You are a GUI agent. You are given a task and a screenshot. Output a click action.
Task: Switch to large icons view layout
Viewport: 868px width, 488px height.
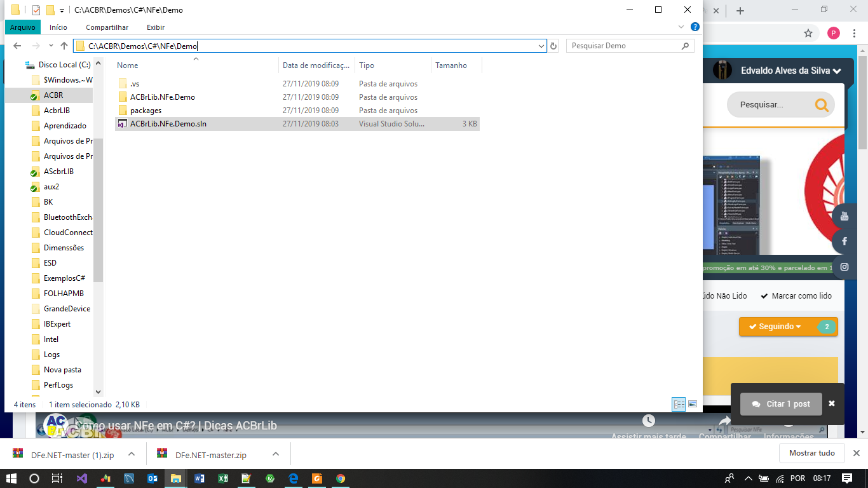tap(693, 404)
